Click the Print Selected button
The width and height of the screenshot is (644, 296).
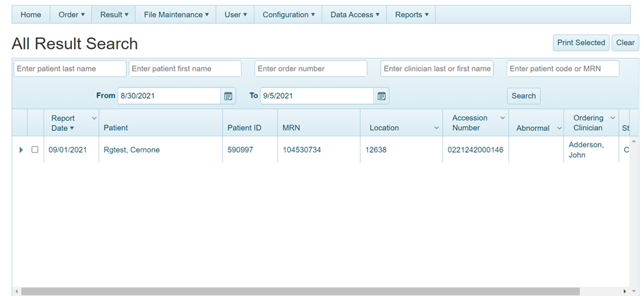click(581, 43)
